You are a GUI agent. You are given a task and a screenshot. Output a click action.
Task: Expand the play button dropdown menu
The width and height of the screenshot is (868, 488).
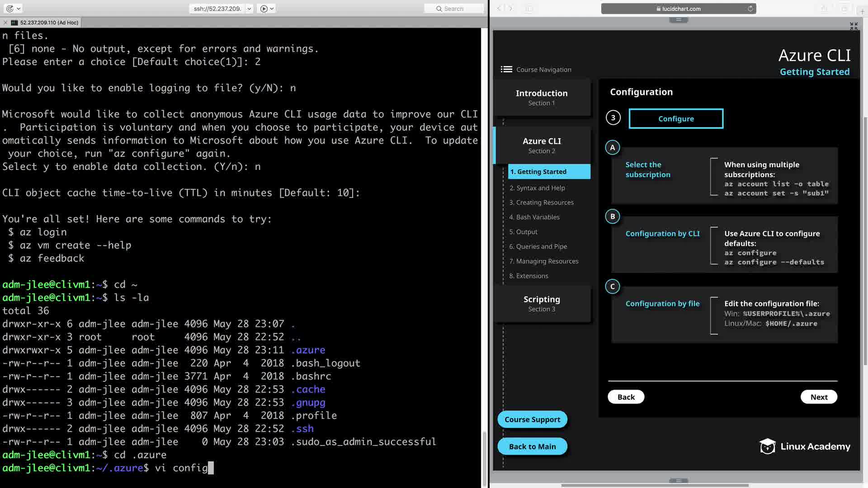pos(272,9)
